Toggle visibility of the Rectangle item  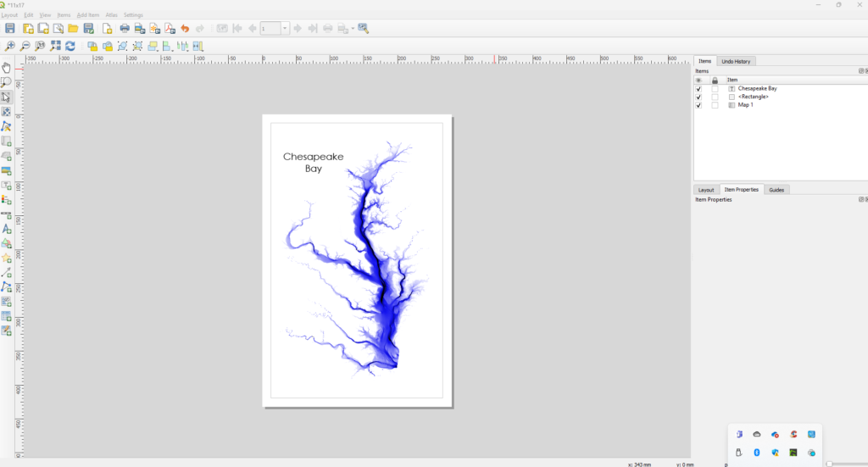pyautogui.click(x=698, y=97)
